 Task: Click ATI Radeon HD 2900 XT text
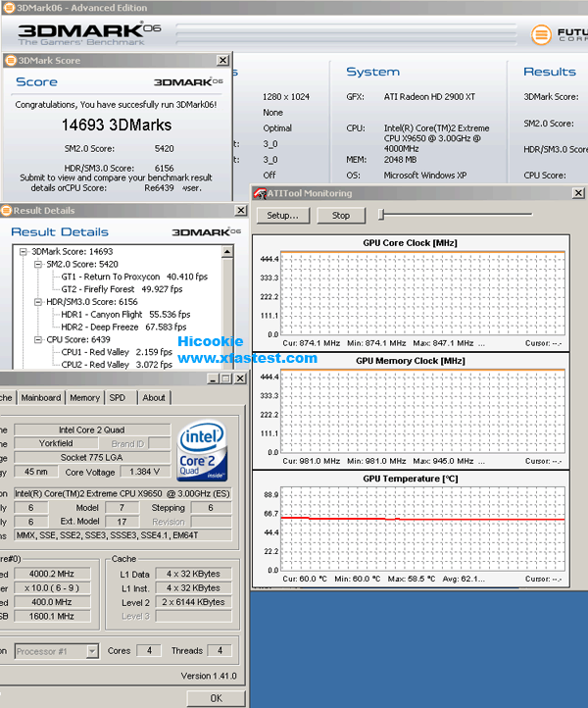[x=429, y=97]
